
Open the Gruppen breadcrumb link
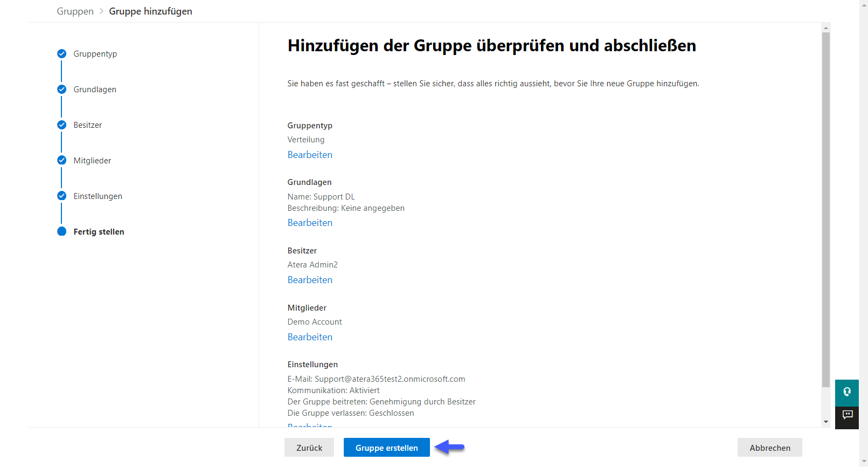point(75,11)
